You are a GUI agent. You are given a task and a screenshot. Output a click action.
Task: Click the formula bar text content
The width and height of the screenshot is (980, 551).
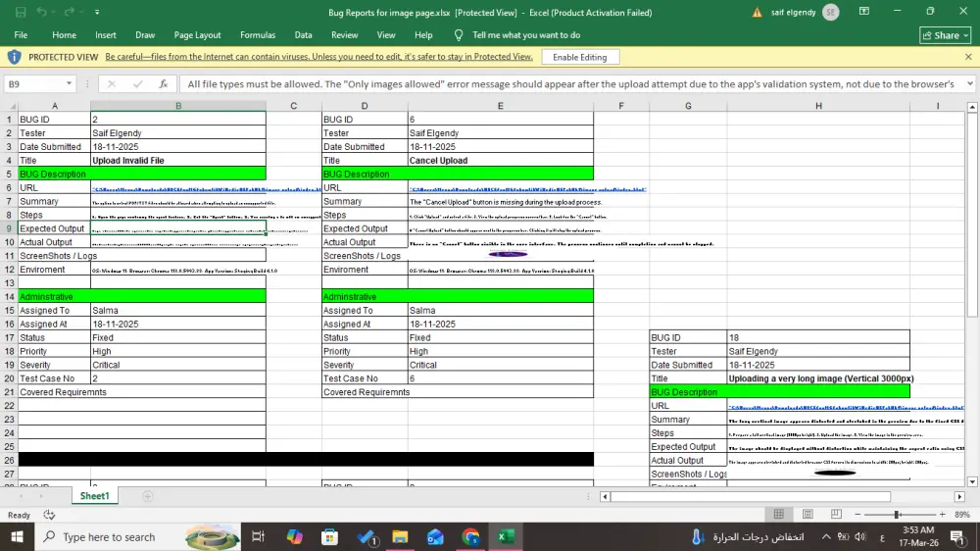570,83
